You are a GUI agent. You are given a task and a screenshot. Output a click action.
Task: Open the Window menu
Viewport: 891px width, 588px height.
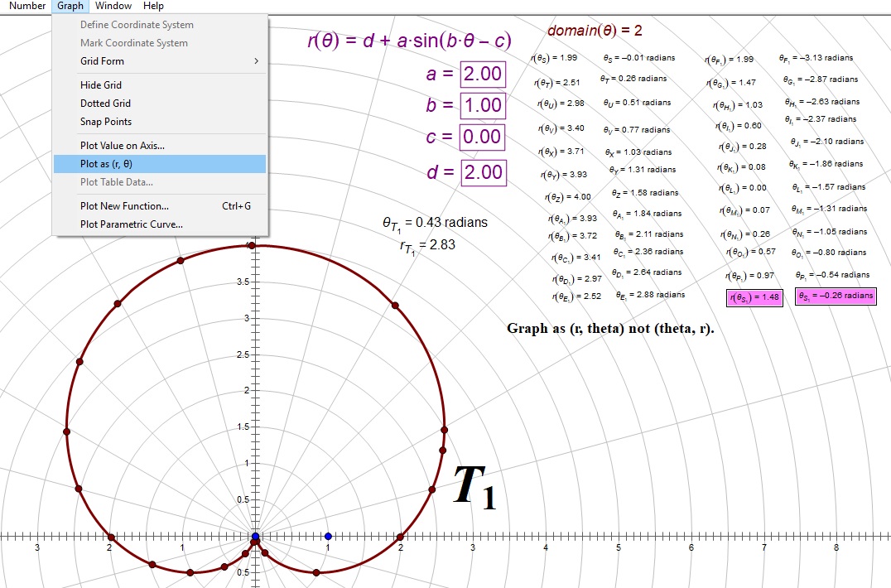tap(113, 6)
